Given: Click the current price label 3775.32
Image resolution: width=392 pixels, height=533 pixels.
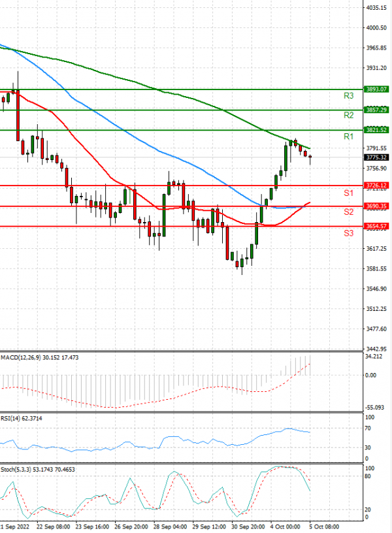Looking at the screenshot, I should pyautogui.click(x=376, y=157).
